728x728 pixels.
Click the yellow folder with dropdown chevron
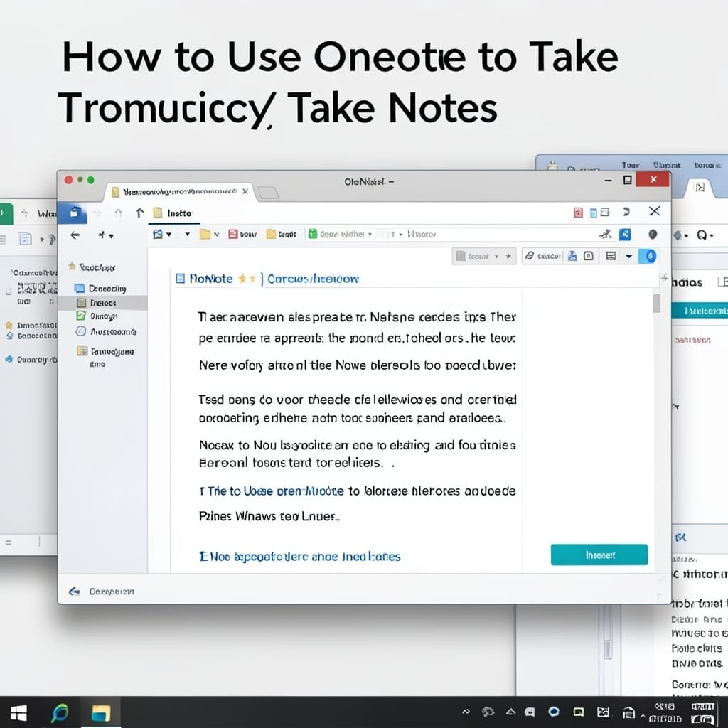[x=209, y=234]
